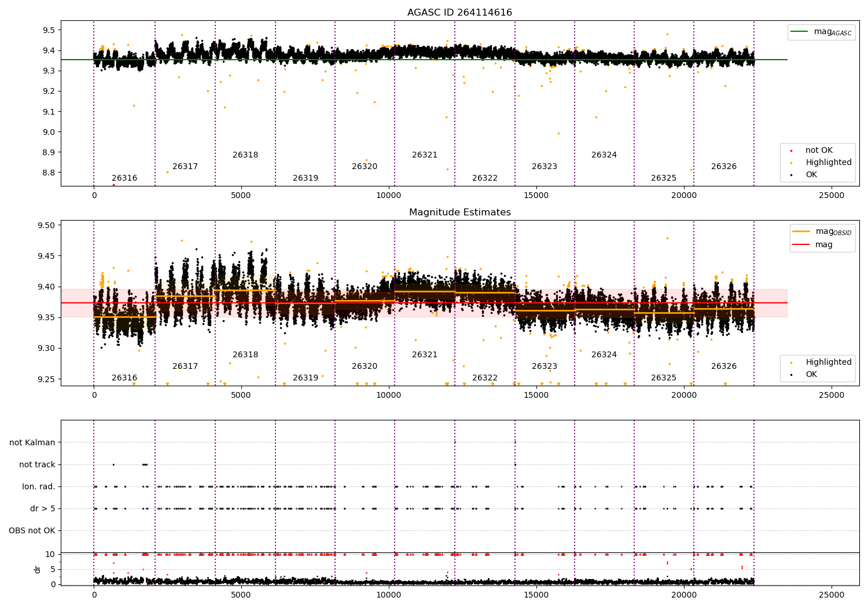Click label 26323 in the AGASC ID plot

pos(545,167)
